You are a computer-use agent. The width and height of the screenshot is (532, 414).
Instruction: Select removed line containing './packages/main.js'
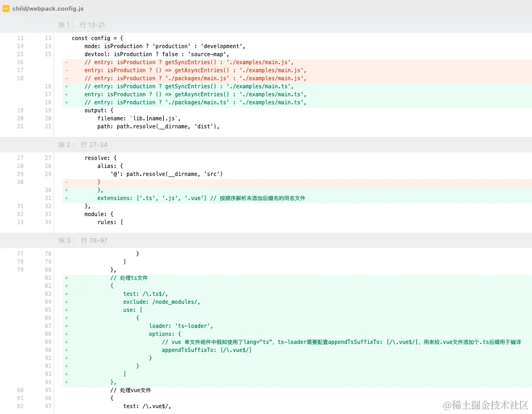[x=195, y=78]
